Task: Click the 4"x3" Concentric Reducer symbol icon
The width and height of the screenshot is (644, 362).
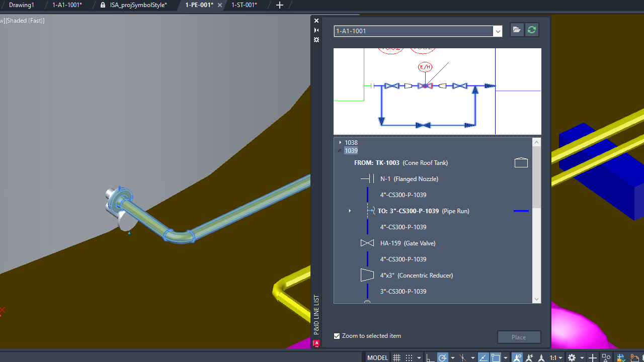Action: point(367,276)
